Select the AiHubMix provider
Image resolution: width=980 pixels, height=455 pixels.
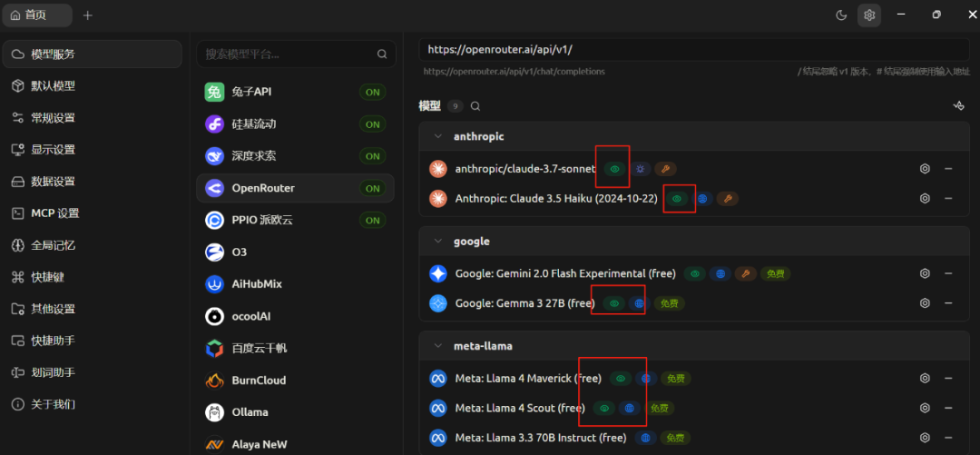(295, 284)
